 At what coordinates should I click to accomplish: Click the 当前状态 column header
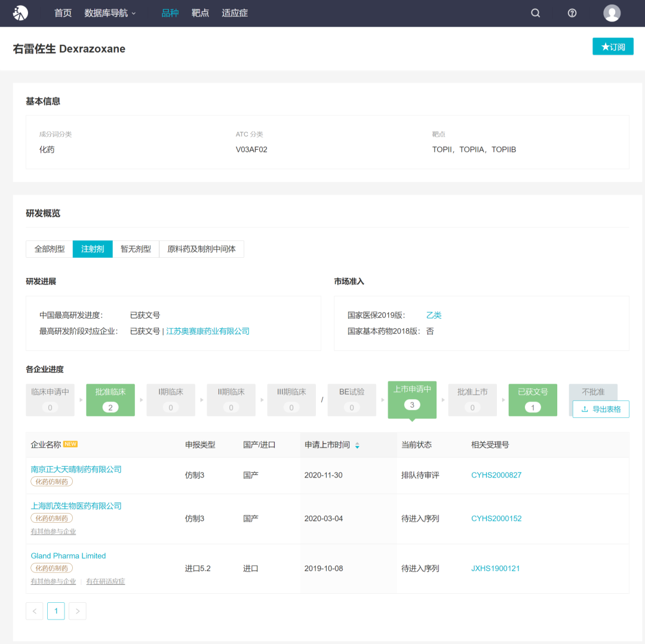click(416, 445)
